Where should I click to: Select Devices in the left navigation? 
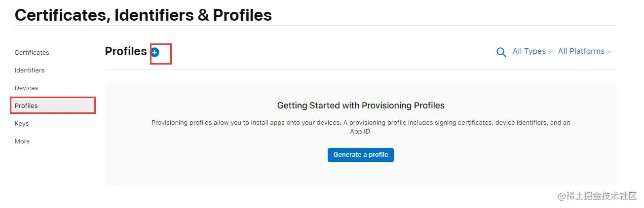[27, 88]
